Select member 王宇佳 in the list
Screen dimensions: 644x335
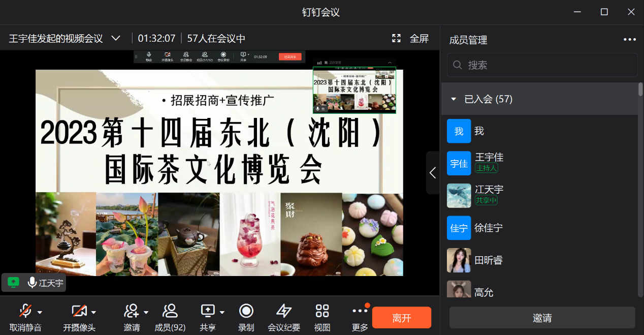(539, 163)
